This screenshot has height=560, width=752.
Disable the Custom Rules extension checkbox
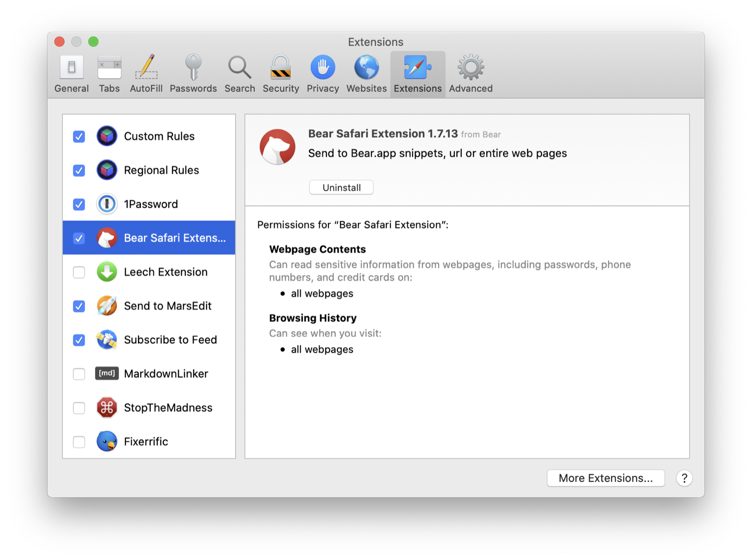pyautogui.click(x=79, y=136)
